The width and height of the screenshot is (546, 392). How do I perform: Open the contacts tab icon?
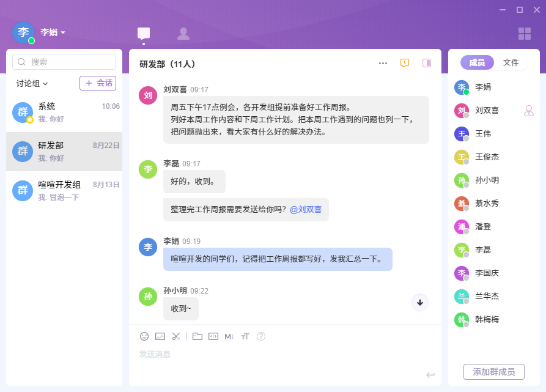pyautogui.click(x=183, y=34)
